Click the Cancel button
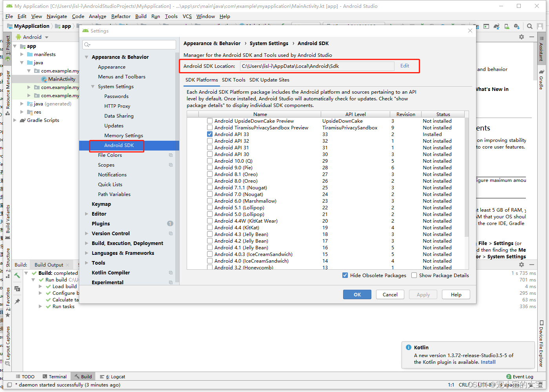This screenshot has height=392, width=549. click(390, 295)
